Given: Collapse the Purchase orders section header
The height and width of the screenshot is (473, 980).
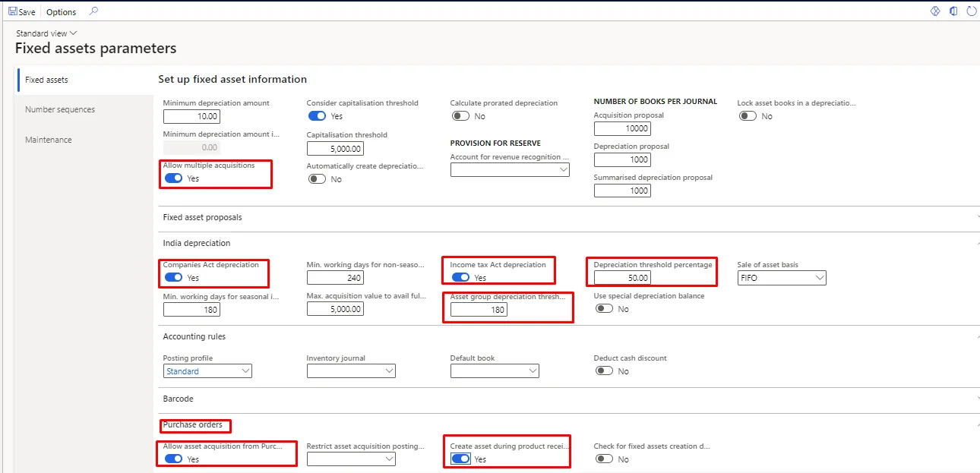Looking at the screenshot, I should pyautogui.click(x=568, y=424).
